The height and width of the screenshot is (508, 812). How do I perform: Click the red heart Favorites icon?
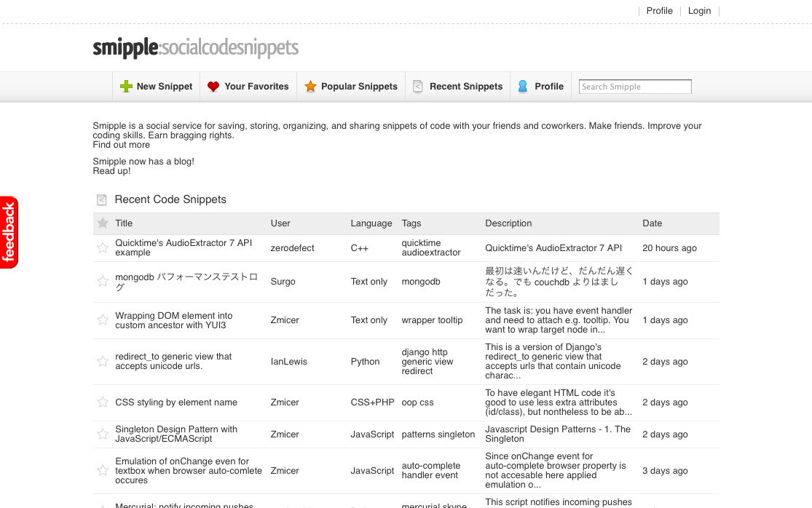(x=213, y=87)
